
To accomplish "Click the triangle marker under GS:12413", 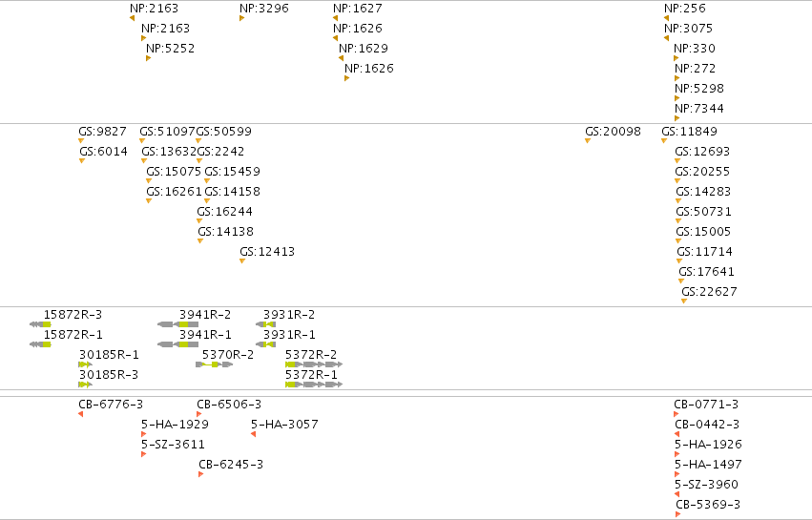I will coord(242,261).
